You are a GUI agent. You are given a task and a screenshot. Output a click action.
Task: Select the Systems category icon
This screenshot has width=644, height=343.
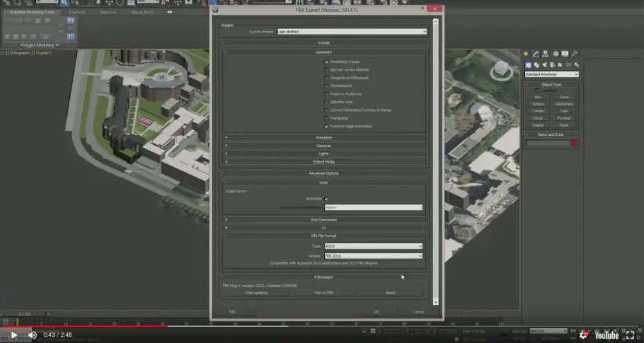tap(577, 65)
